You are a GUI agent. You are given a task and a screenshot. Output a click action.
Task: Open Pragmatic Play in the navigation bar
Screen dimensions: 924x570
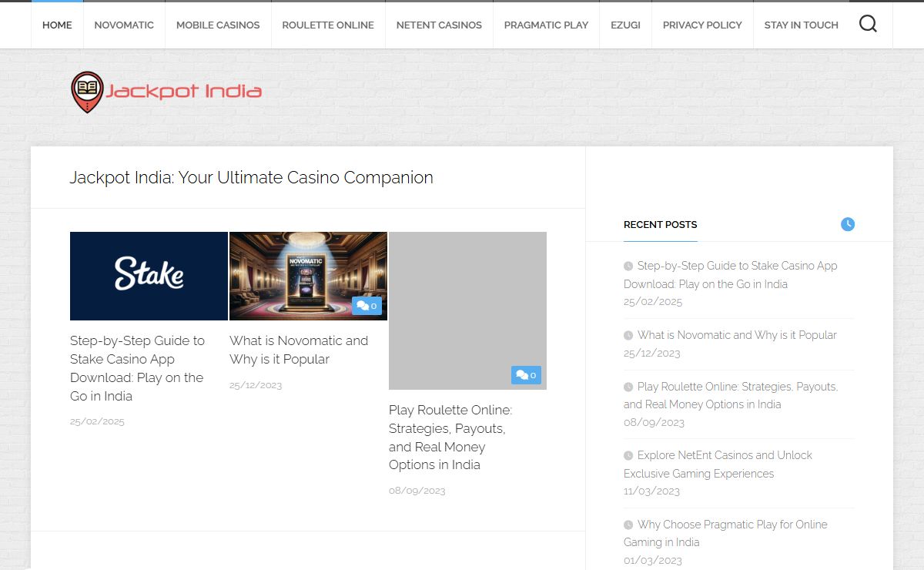546,25
